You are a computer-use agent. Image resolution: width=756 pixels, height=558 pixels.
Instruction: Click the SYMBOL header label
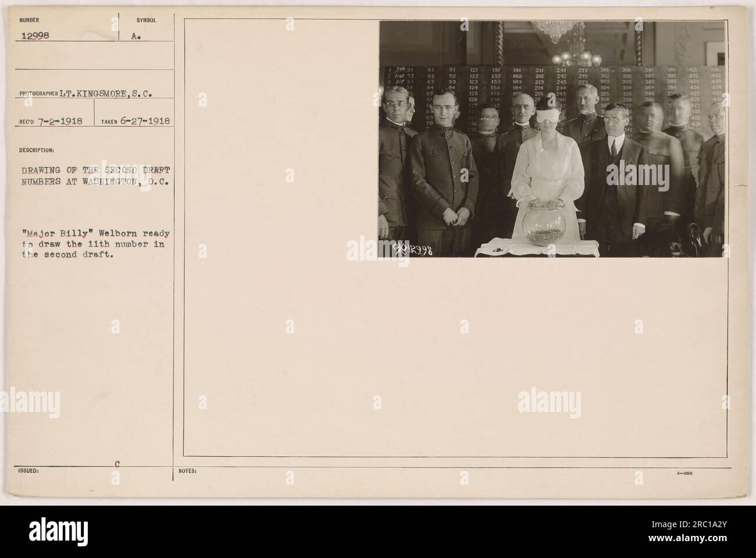(146, 19)
